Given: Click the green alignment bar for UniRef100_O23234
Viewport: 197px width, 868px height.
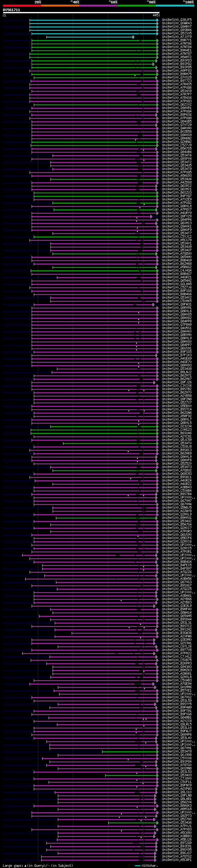Looking at the screenshot, I should click(104, 426).
